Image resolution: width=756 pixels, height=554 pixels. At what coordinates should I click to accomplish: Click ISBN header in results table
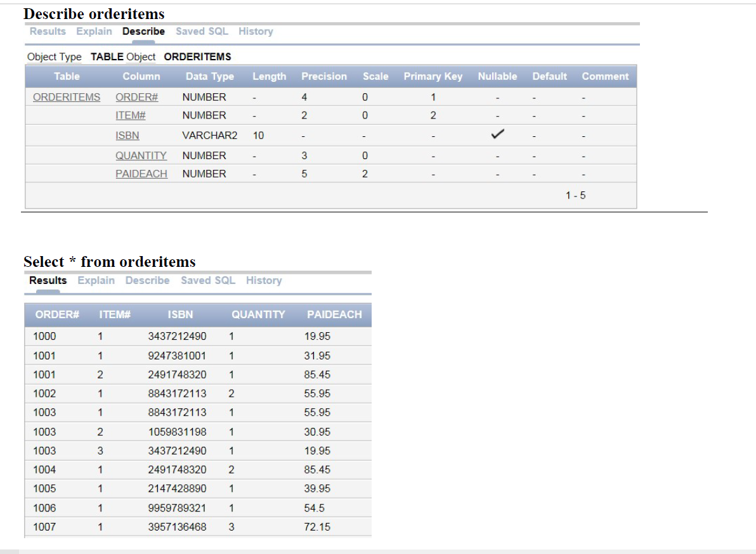(x=180, y=314)
